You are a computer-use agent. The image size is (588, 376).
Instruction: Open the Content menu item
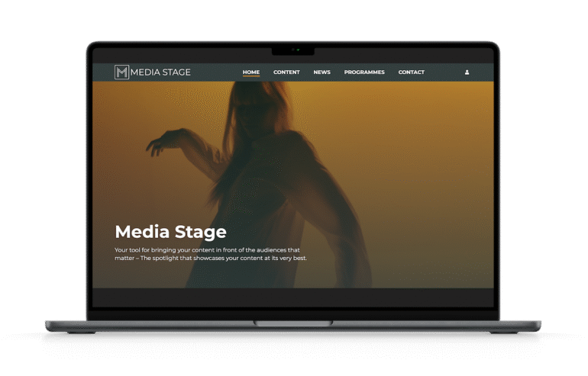(x=286, y=72)
